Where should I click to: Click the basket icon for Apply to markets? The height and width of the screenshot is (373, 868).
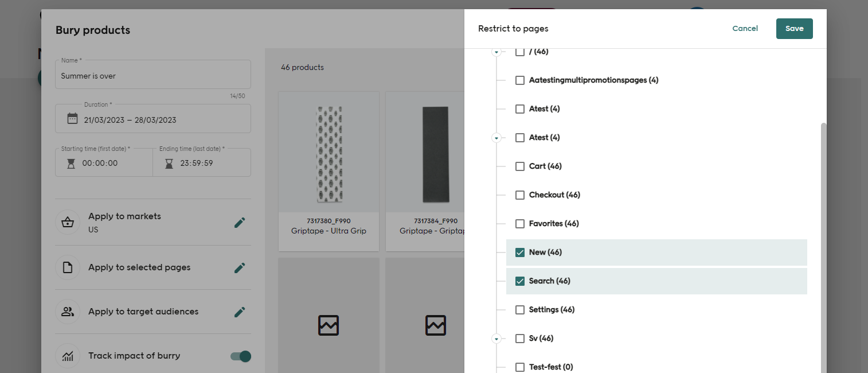tap(68, 223)
